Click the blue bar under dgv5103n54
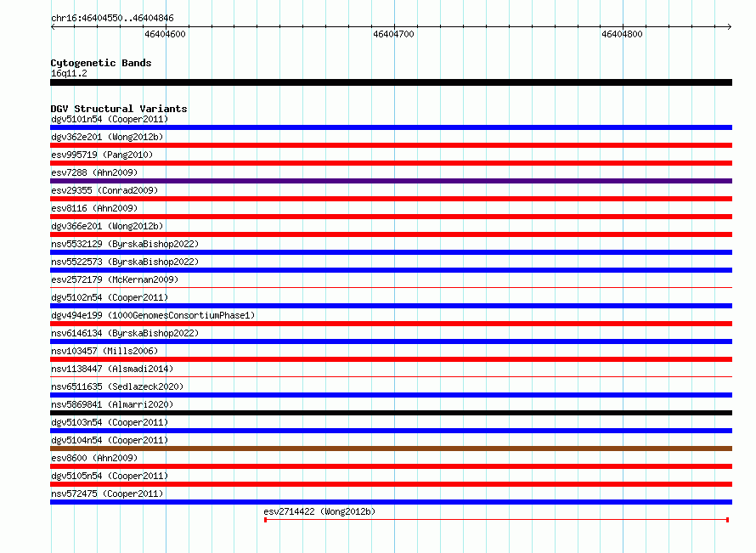Screen dimensions: 756x553 (x=391, y=431)
